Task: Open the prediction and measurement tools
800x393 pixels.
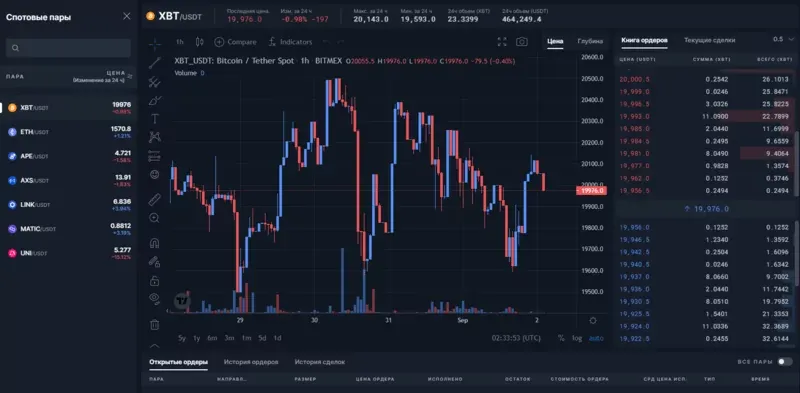Action: click(x=155, y=156)
